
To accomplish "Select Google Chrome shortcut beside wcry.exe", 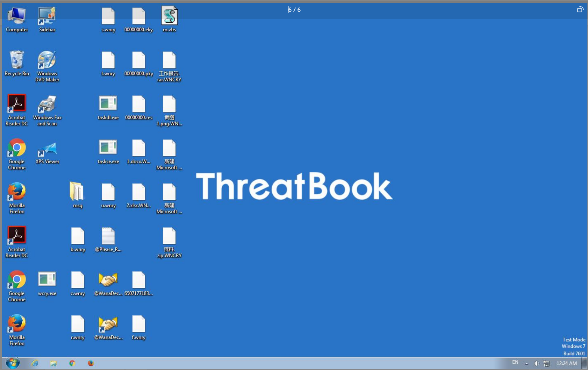I will pos(17,286).
